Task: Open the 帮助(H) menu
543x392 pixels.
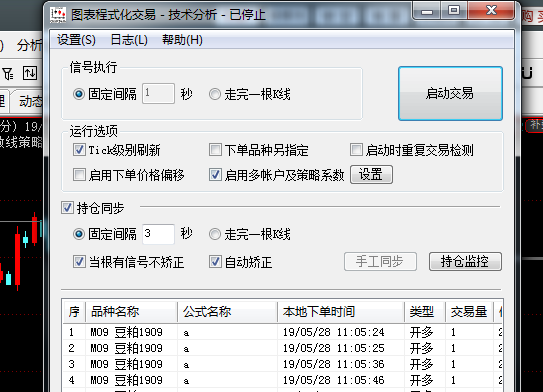Action: 182,40
